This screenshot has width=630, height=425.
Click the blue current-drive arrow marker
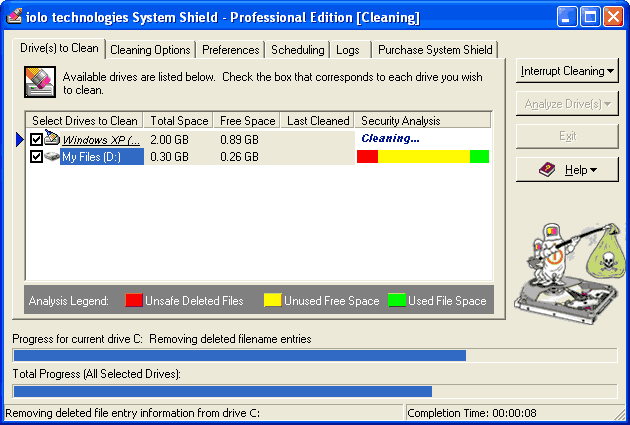pos(20,139)
